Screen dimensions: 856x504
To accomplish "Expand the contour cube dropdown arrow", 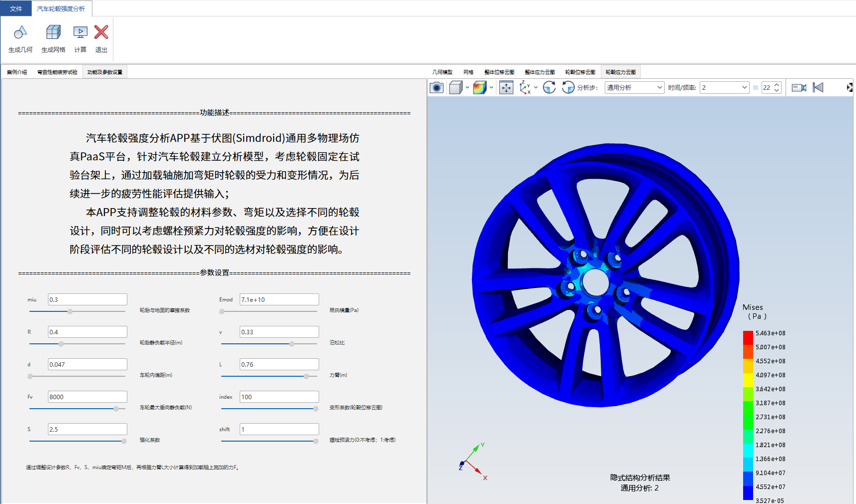I will coord(491,88).
